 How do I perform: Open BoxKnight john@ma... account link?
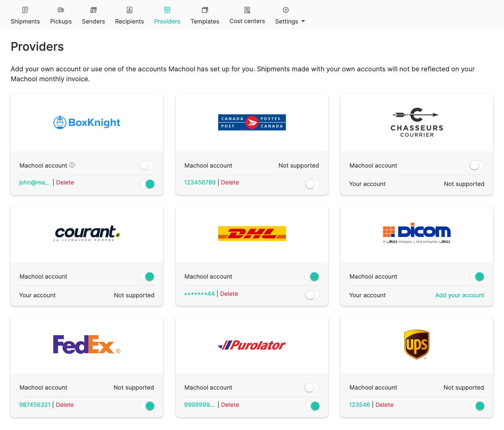(x=34, y=182)
